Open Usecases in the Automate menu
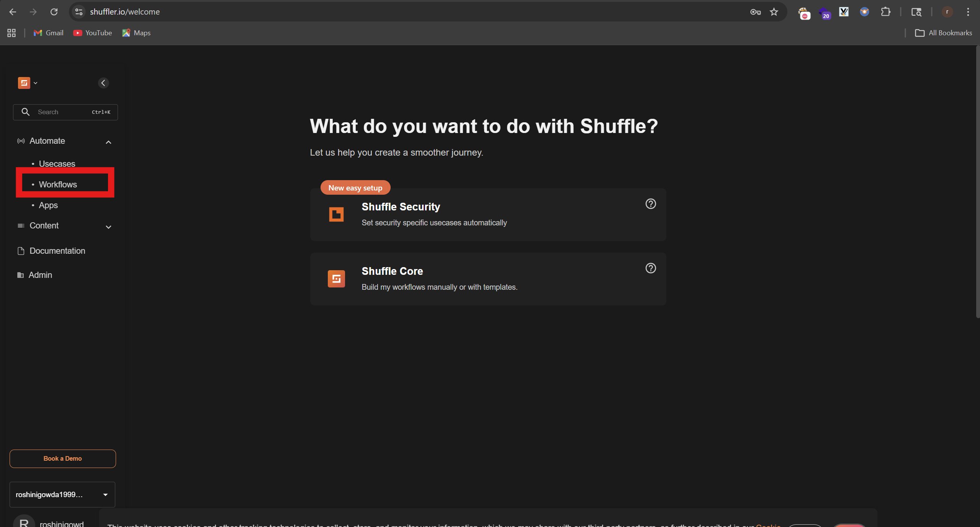 57,164
